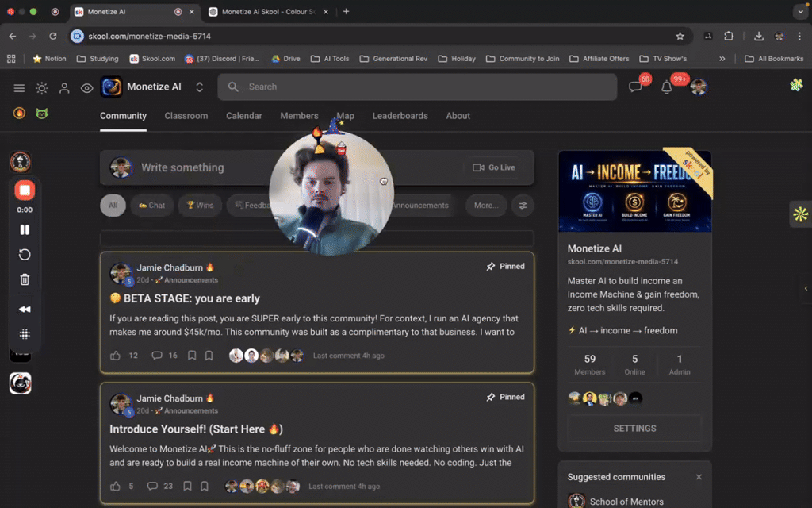Image resolution: width=812 pixels, height=508 pixels.
Task: Click the orange flame extension icon
Action: pos(19,113)
